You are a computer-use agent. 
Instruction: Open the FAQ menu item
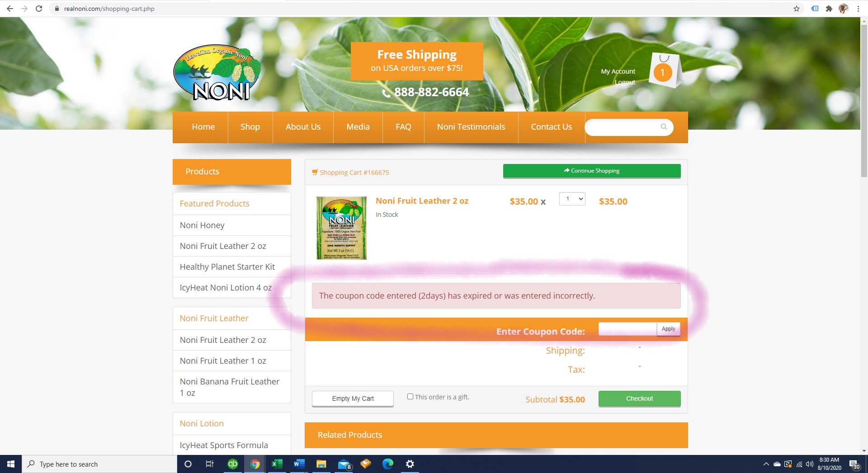(x=403, y=127)
